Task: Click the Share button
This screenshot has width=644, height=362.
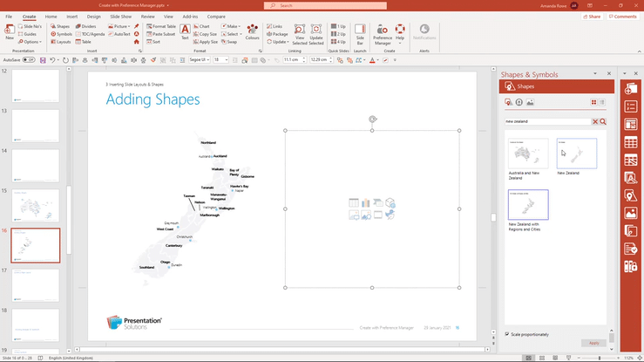Action: point(593,16)
